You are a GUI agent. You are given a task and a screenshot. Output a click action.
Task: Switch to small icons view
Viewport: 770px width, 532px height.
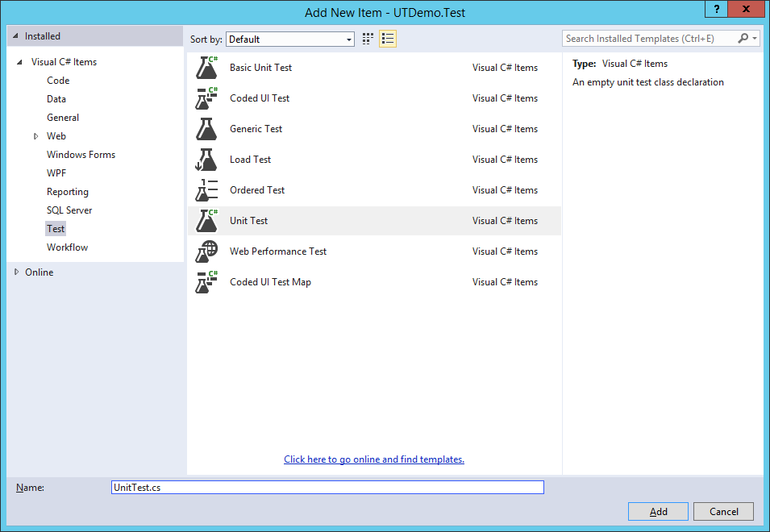pos(367,38)
